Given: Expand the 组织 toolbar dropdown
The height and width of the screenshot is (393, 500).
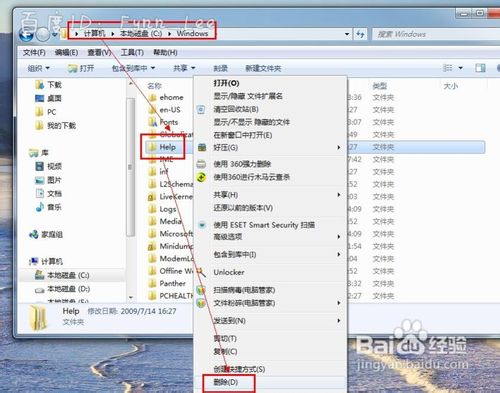Looking at the screenshot, I should click(x=38, y=68).
